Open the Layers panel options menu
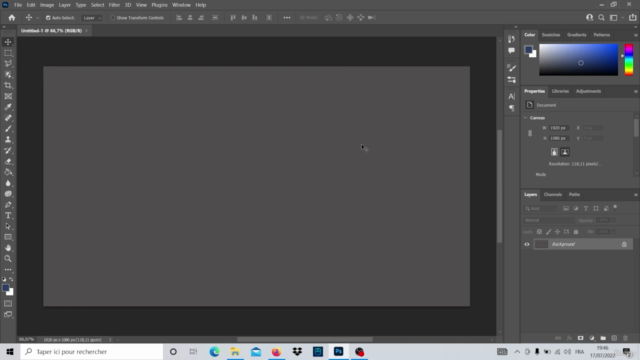The height and width of the screenshot is (360, 640). point(636,195)
